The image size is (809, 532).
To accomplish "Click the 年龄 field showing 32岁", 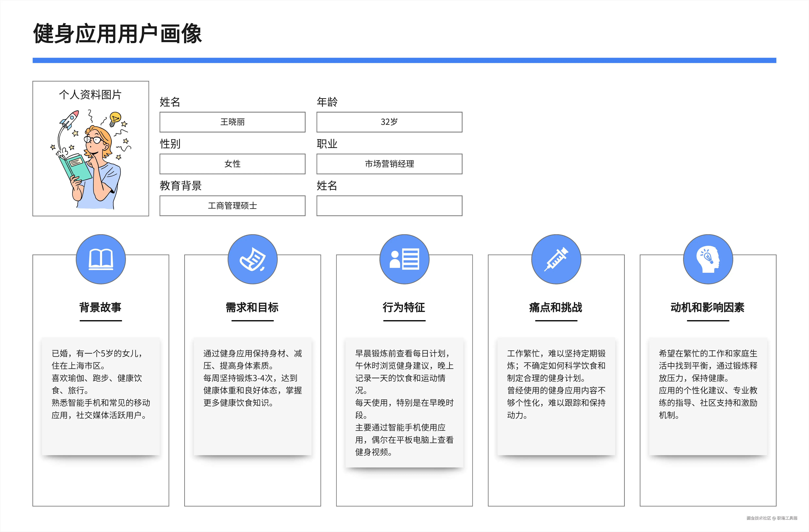I will tap(389, 122).
